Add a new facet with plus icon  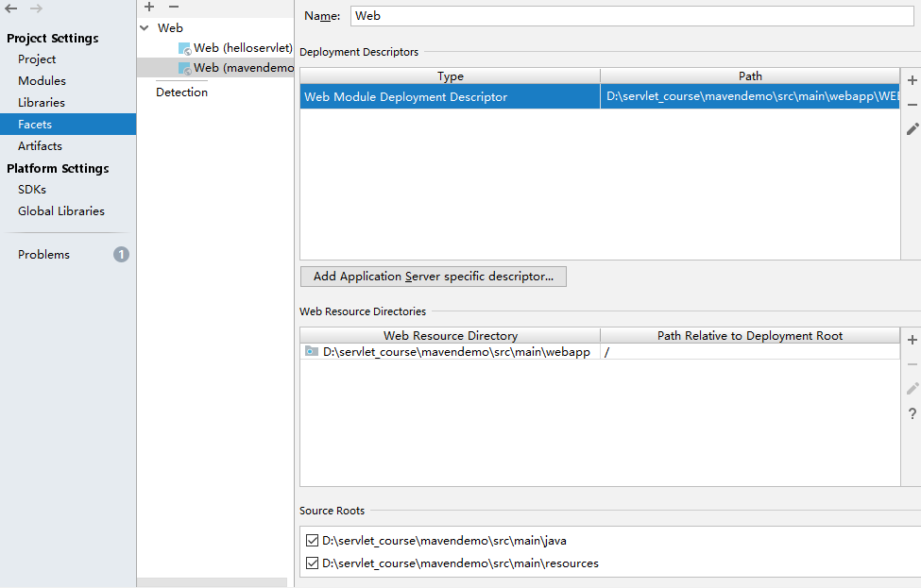click(x=149, y=7)
